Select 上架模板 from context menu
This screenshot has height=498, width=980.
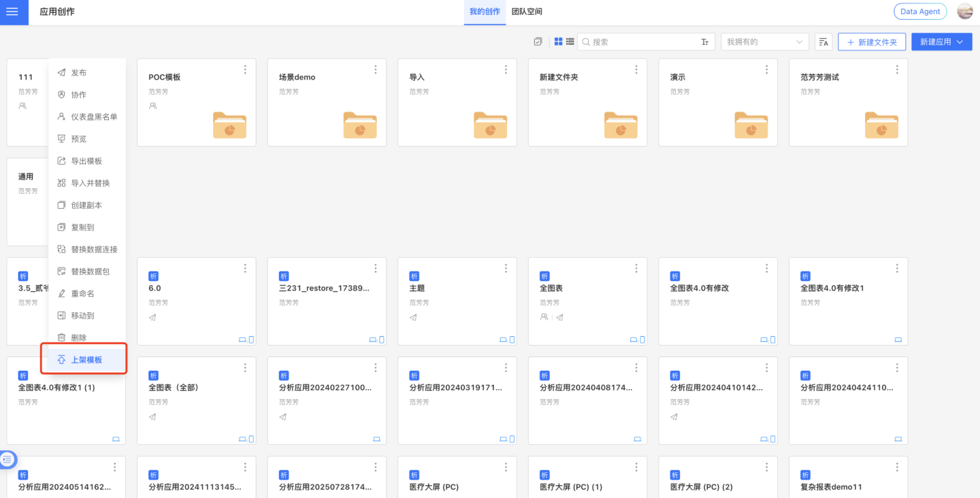click(x=86, y=360)
